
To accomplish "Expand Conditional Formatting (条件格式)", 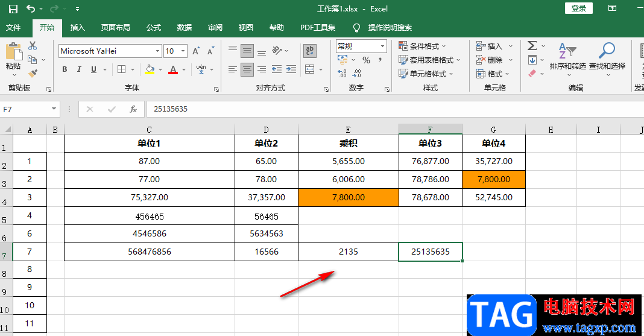I will coord(422,46).
